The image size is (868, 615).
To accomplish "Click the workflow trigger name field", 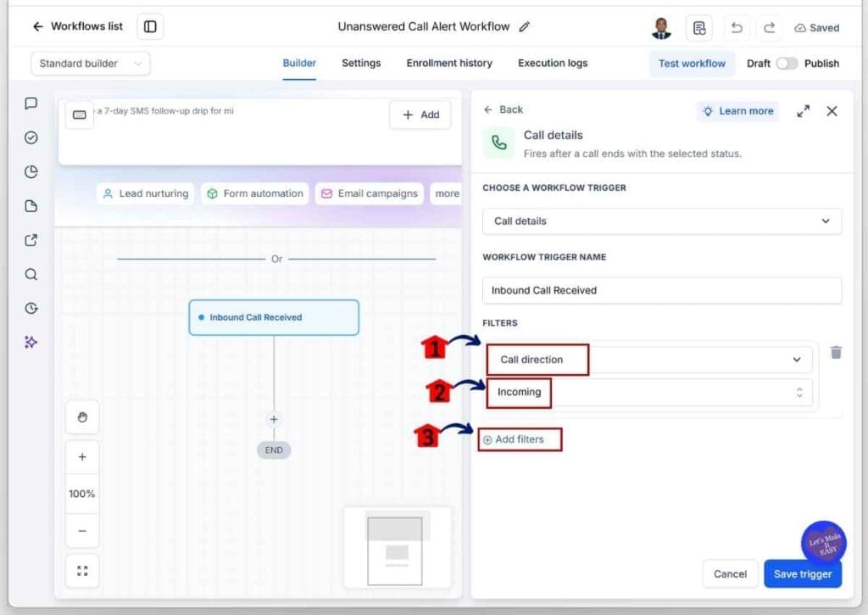I will 661,290.
